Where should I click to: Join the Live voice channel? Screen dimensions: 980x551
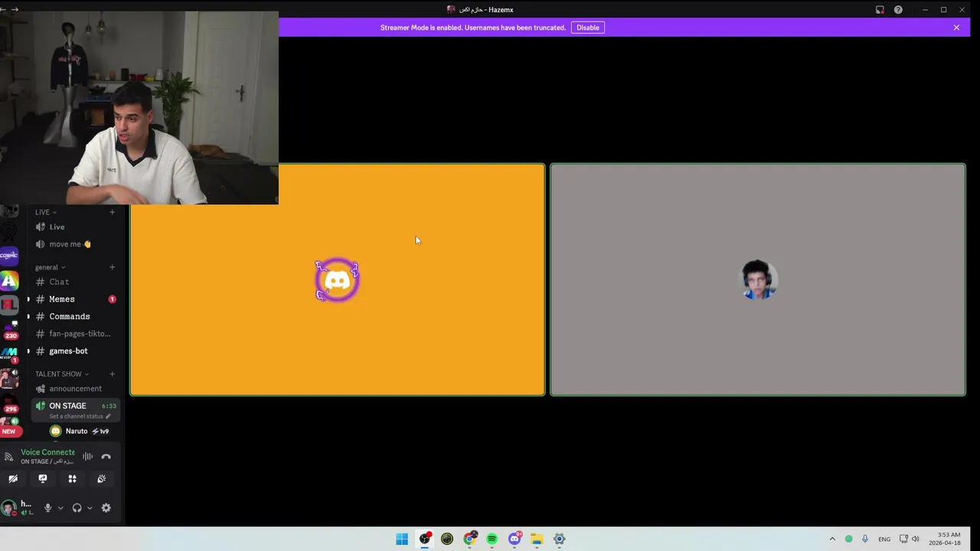[x=75, y=227]
